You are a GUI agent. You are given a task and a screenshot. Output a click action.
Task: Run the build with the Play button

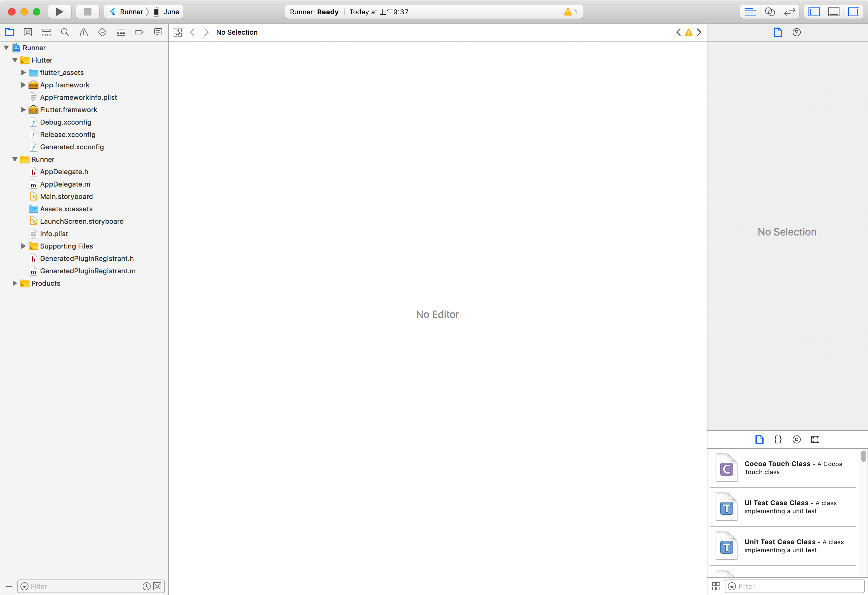60,11
